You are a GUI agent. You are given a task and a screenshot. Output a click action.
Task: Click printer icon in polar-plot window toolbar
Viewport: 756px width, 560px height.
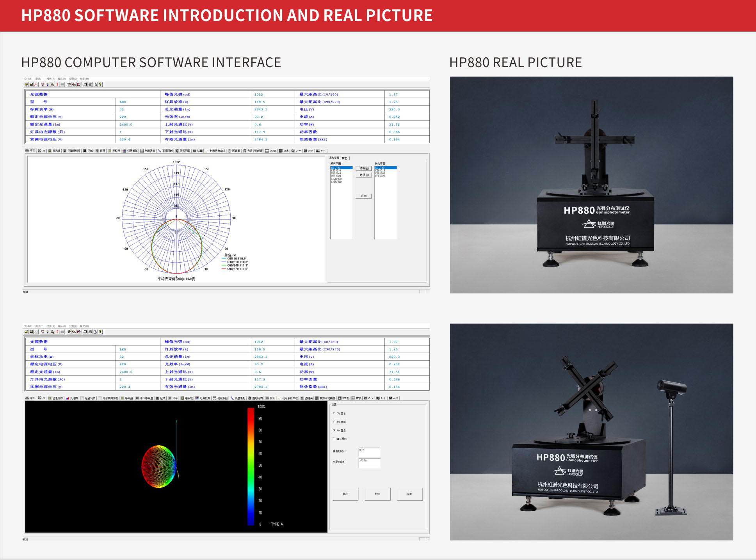tap(90, 84)
